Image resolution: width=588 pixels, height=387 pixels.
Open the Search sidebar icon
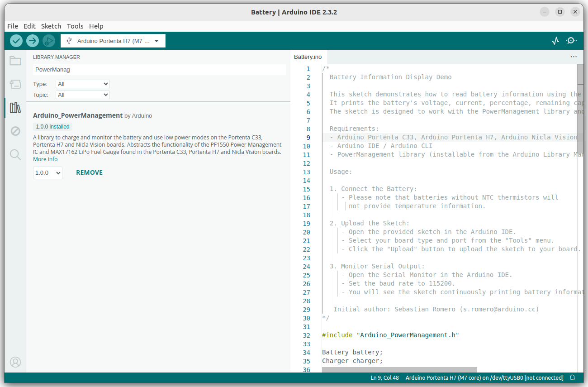pos(15,155)
